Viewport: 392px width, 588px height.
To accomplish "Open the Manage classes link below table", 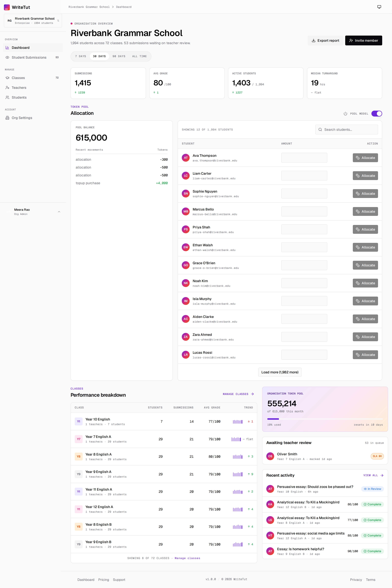I will (187, 558).
